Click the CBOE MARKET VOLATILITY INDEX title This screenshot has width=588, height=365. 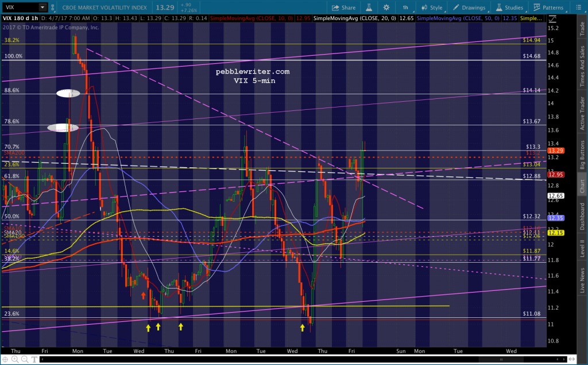coord(105,7)
